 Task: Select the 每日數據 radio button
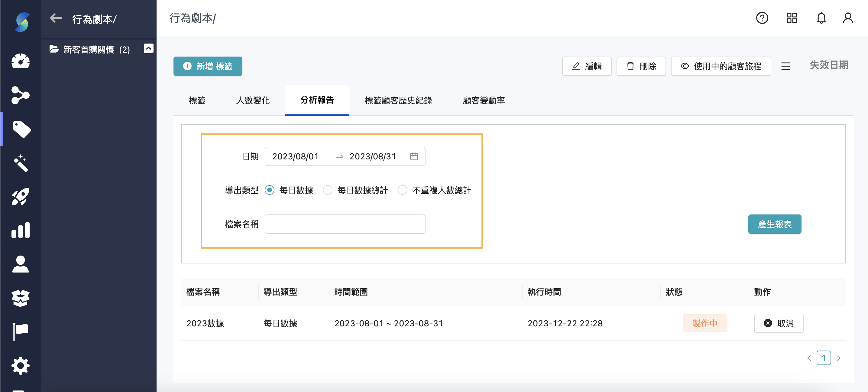coord(270,190)
